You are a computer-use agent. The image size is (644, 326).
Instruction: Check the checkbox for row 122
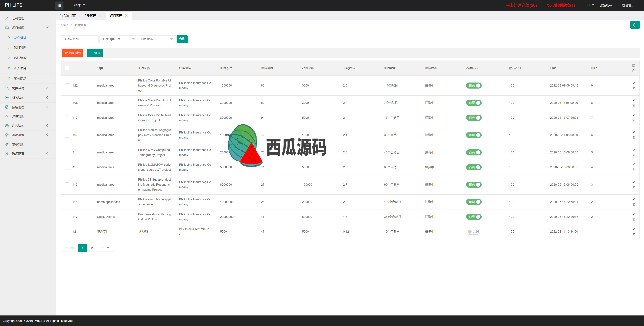point(67,85)
